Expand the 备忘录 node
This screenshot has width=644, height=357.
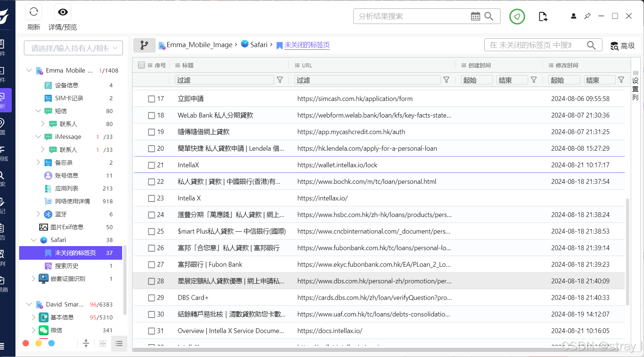point(38,162)
